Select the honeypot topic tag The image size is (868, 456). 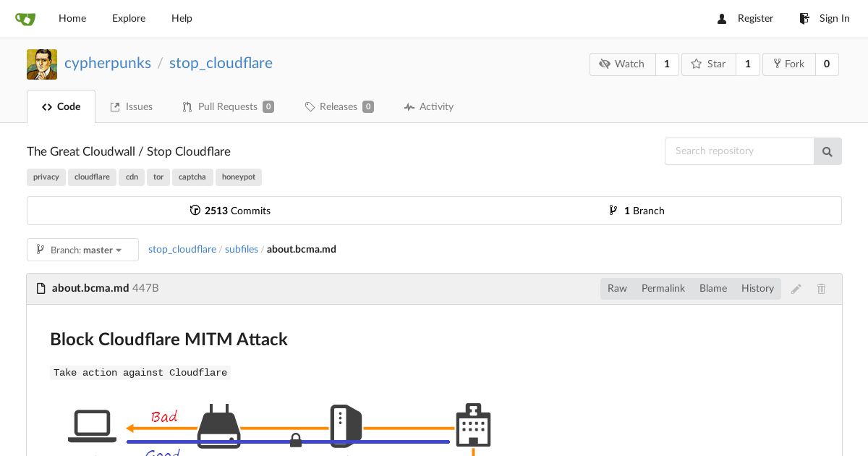click(x=239, y=177)
